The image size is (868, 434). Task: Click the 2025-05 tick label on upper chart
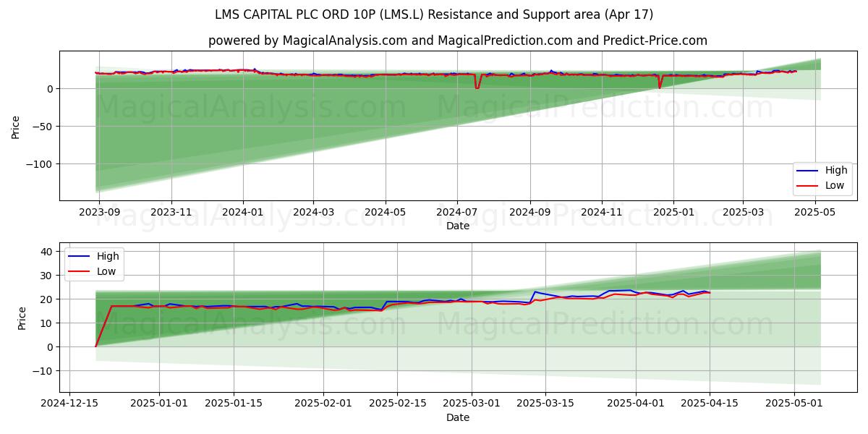coord(814,212)
